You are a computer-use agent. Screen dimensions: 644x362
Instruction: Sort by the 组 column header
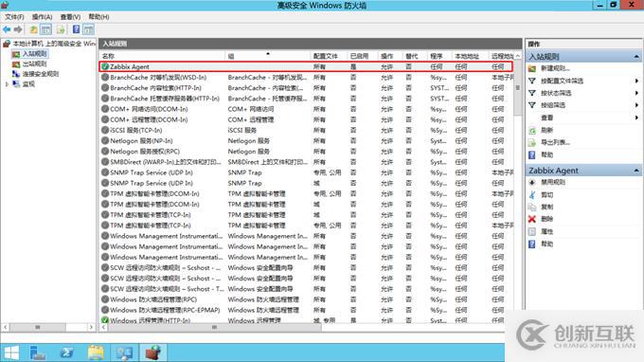(x=268, y=56)
